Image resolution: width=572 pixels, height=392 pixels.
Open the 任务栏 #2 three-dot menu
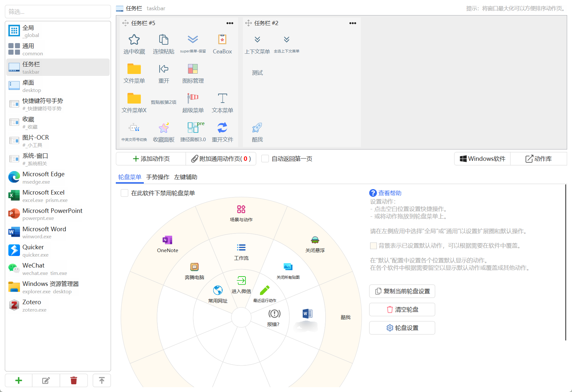pyautogui.click(x=353, y=23)
